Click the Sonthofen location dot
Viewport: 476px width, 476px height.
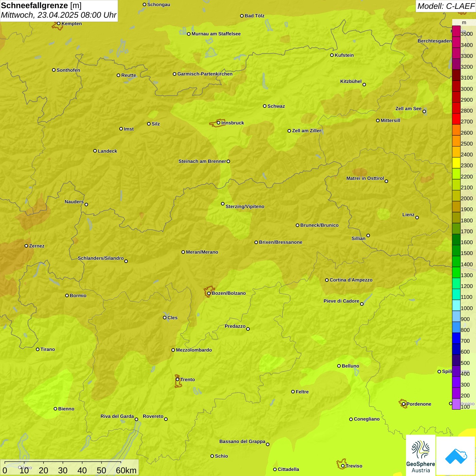point(54,70)
